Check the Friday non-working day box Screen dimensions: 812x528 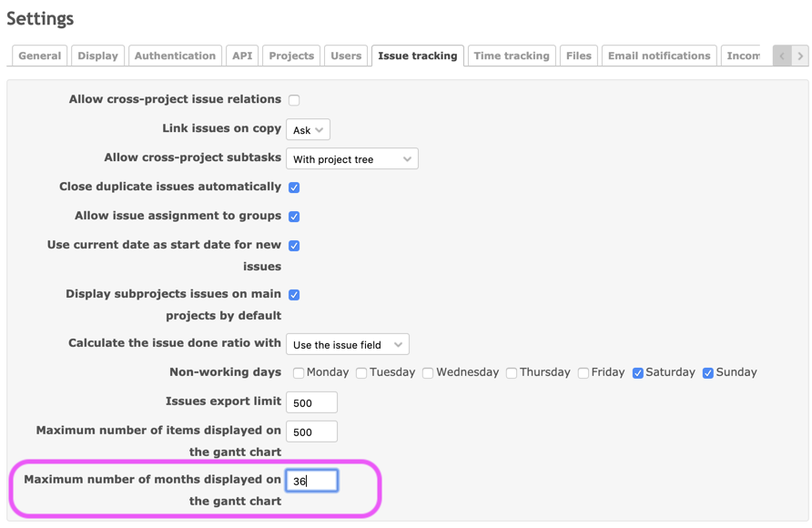(x=584, y=373)
